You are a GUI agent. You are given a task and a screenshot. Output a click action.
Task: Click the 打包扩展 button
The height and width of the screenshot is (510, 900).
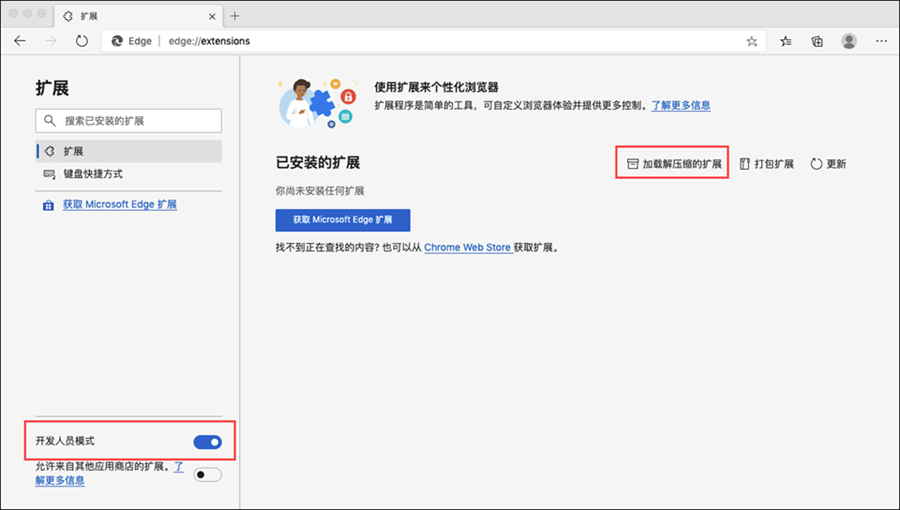click(766, 163)
